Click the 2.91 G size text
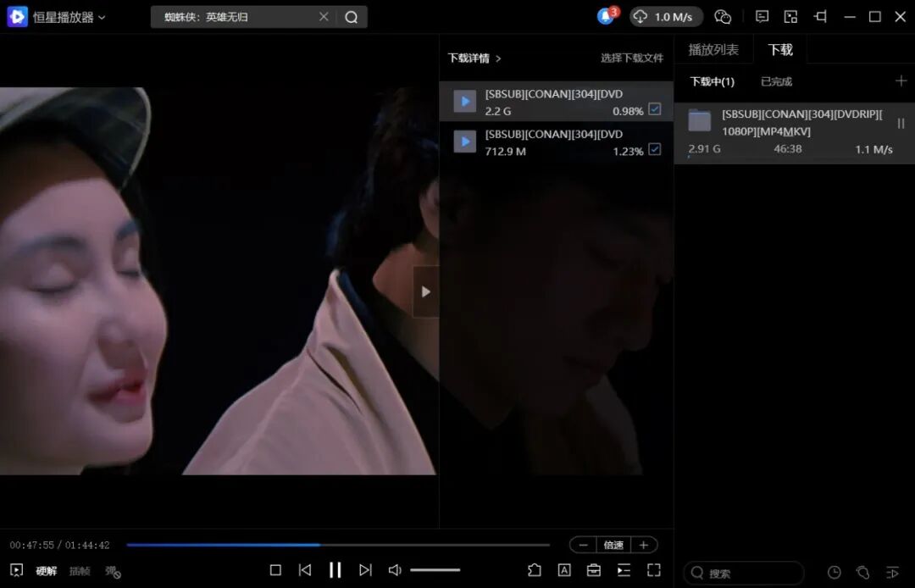The image size is (915, 588). (704, 149)
